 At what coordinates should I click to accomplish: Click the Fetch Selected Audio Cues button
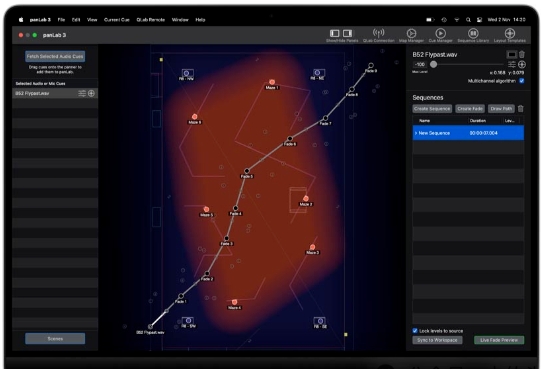click(x=55, y=56)
